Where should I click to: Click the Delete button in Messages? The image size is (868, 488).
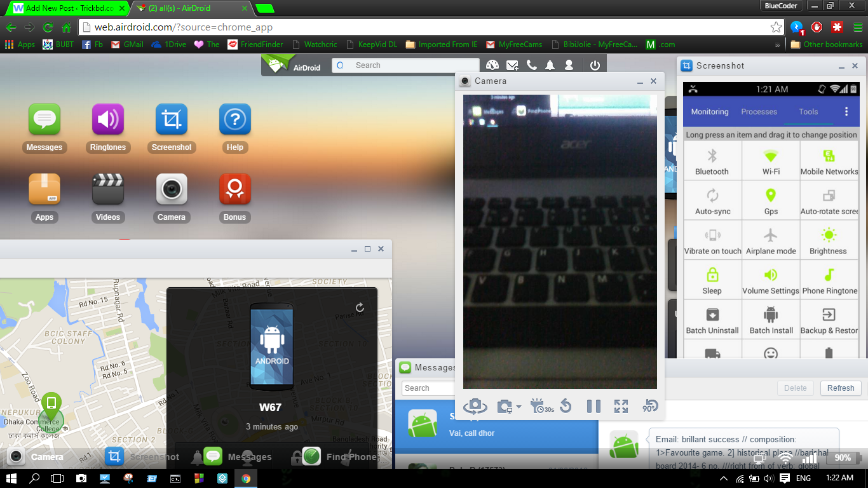click(x=795, y=388)
